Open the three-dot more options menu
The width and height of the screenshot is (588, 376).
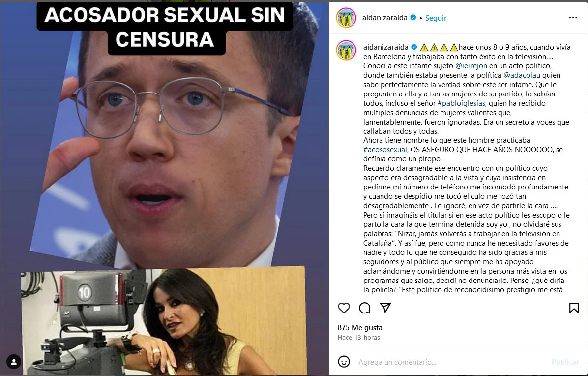coord(573,18)
